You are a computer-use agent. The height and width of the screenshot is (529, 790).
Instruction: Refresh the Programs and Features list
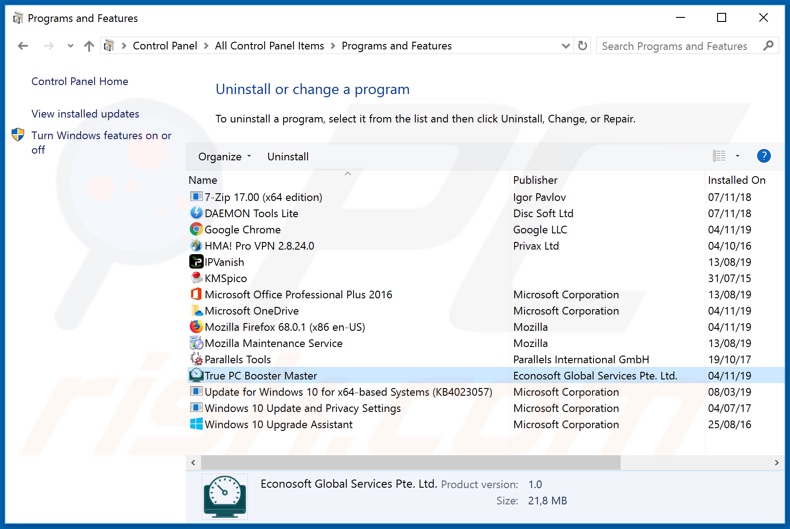[582, 46]
